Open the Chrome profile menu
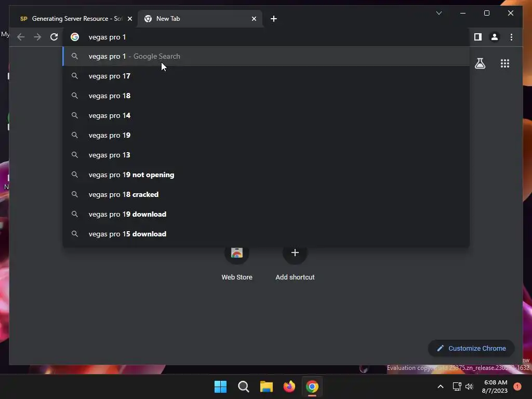 click(x=495, y=37)
